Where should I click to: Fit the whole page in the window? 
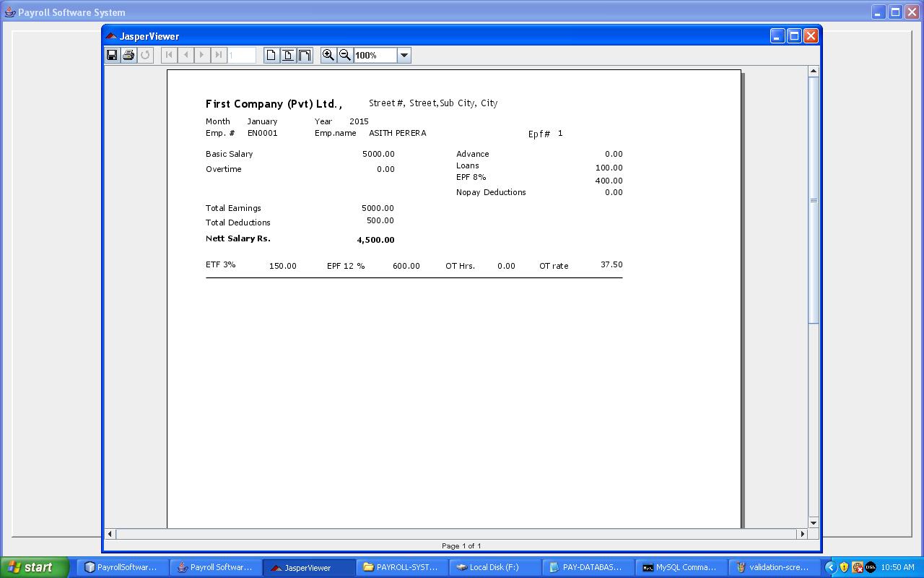click(287, 55)
